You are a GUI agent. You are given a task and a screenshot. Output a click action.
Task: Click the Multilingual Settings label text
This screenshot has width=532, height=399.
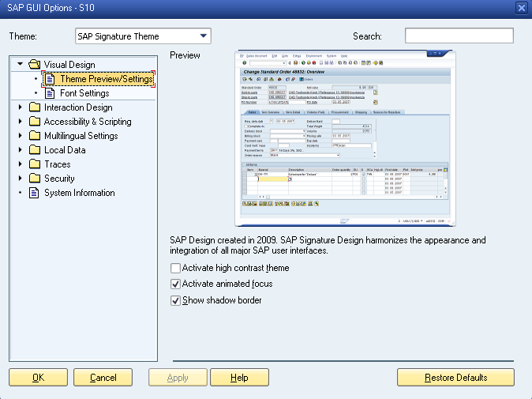(81, 136)
